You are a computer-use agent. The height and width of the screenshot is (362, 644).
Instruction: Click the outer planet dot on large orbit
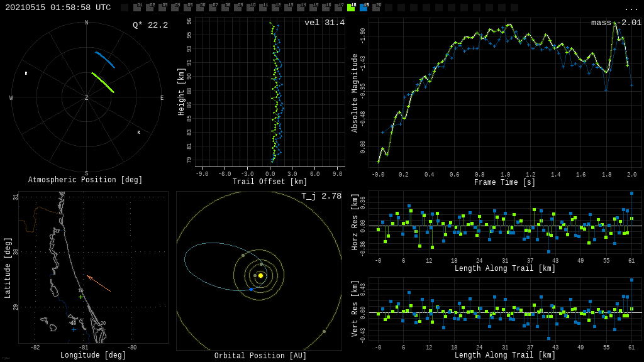pyautogui.click(x=325, y=331)
